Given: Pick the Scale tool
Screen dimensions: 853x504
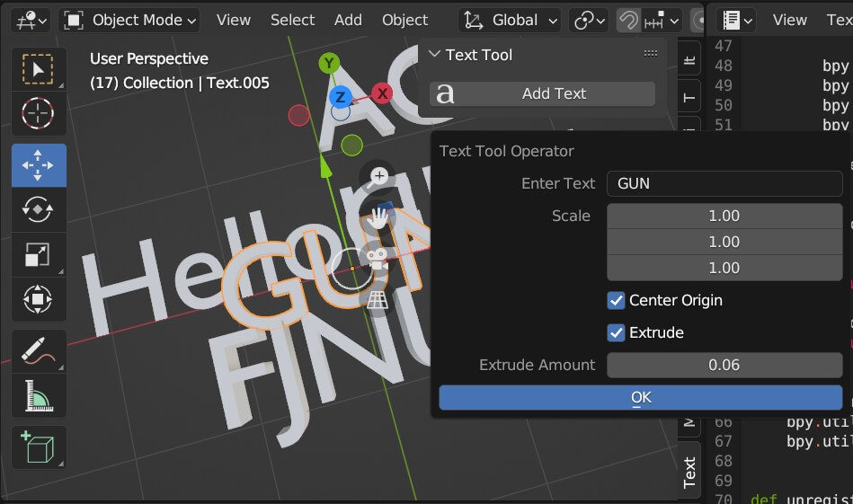Looking at the screenshot, I should [38, 254].
